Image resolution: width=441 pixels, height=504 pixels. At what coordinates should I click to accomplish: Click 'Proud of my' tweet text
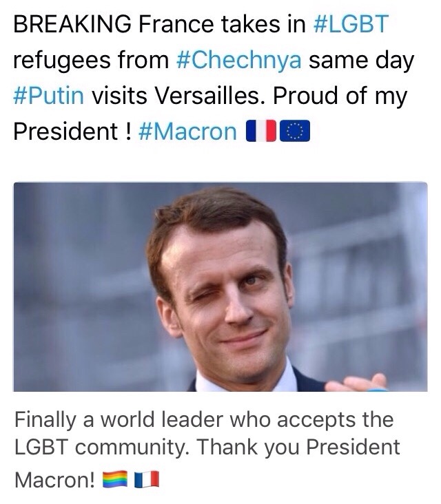tap(340, 94)
